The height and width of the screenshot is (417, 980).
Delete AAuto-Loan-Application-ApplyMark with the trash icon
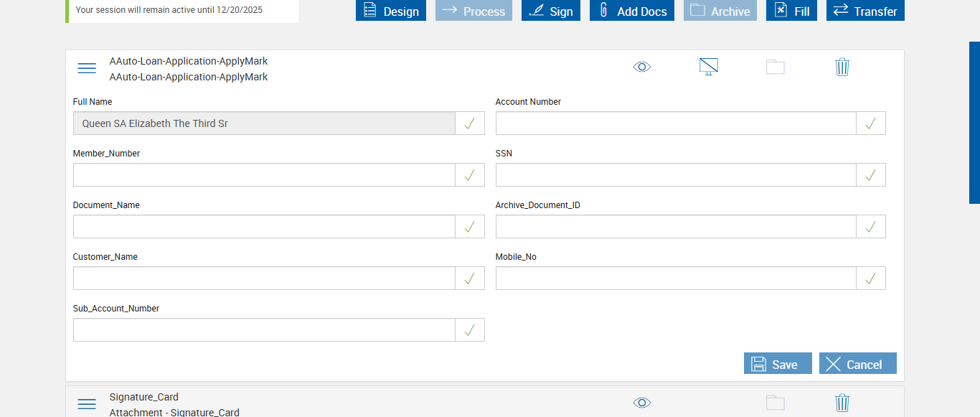click(842, 67)
